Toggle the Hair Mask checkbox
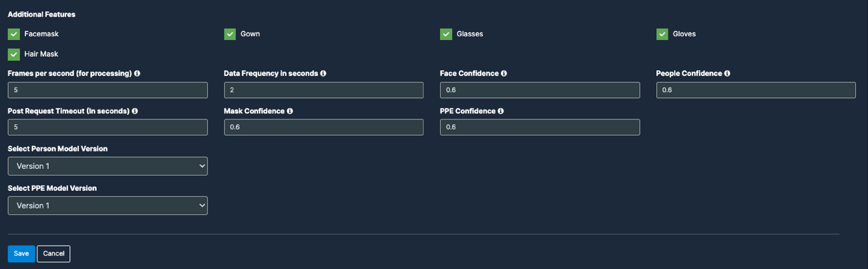The image size is (868, 269). click(14, 54)
